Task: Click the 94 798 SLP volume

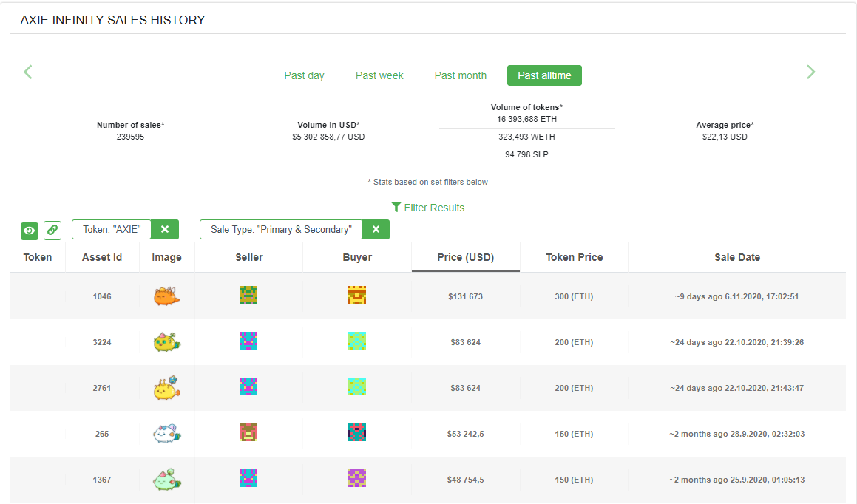Action: point(527,154)
